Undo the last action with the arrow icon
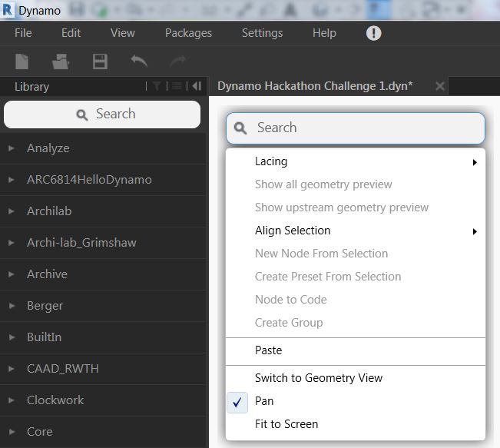 (139, 61)
